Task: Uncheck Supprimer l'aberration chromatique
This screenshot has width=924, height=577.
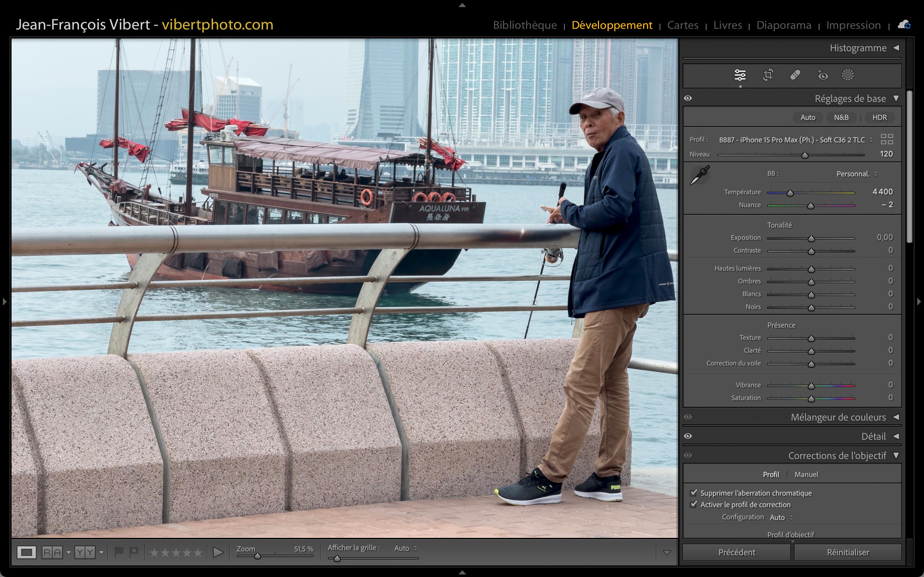Action: click(694, 493)
